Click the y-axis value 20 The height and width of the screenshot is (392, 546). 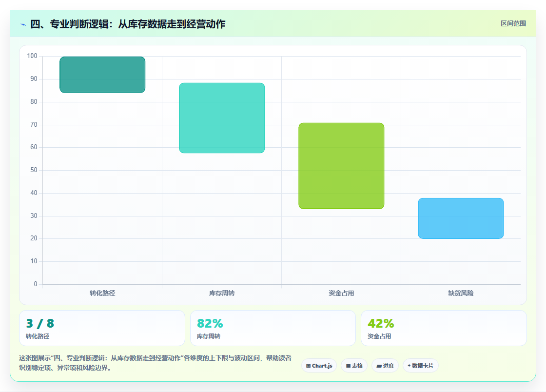click(x=34, y=238)
